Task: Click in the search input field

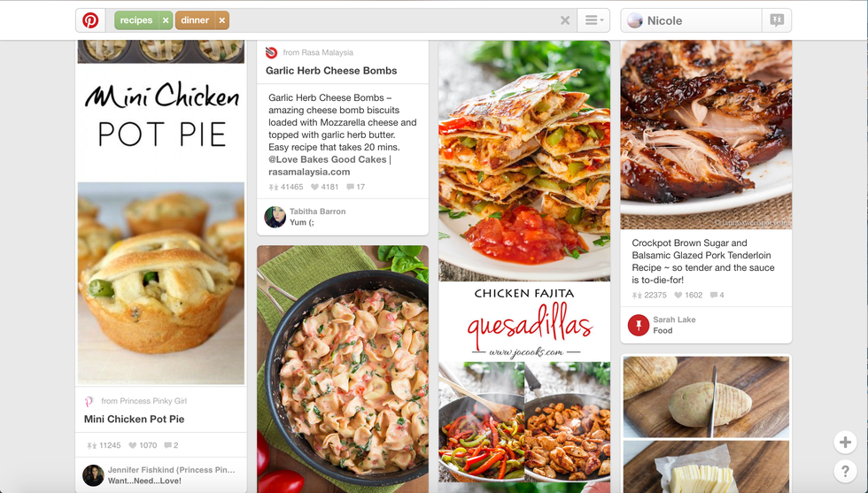Action: tap(391, 20)
